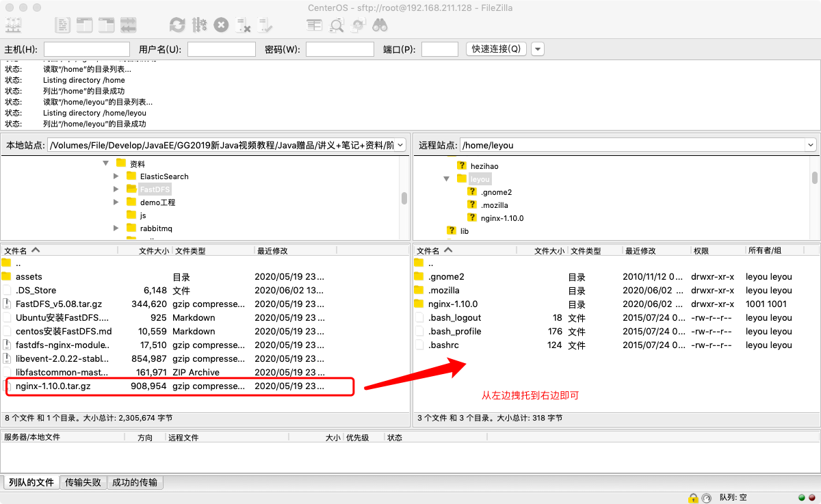
Task: Reconnect to the last server
Action: (x=265, y=26)
